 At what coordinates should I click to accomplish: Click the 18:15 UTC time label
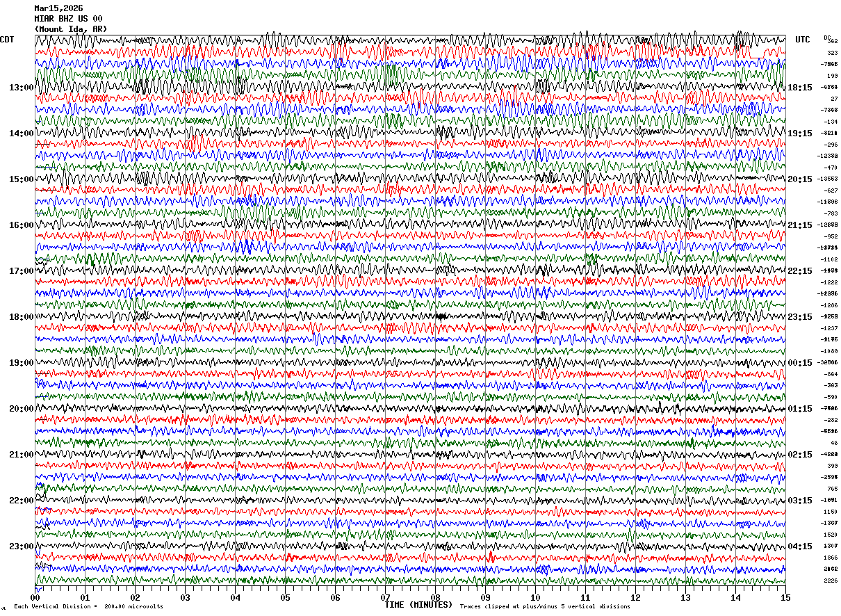point(800,88)
